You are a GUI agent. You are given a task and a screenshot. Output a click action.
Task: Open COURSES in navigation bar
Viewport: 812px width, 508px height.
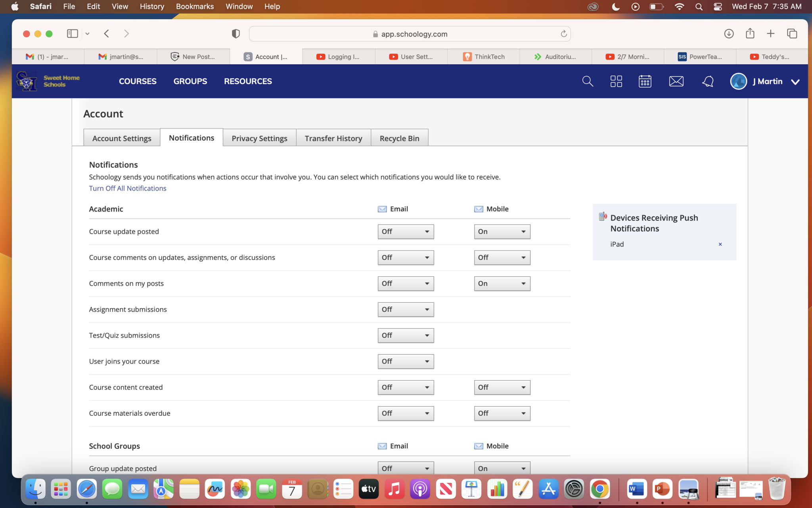coord(138,81)
